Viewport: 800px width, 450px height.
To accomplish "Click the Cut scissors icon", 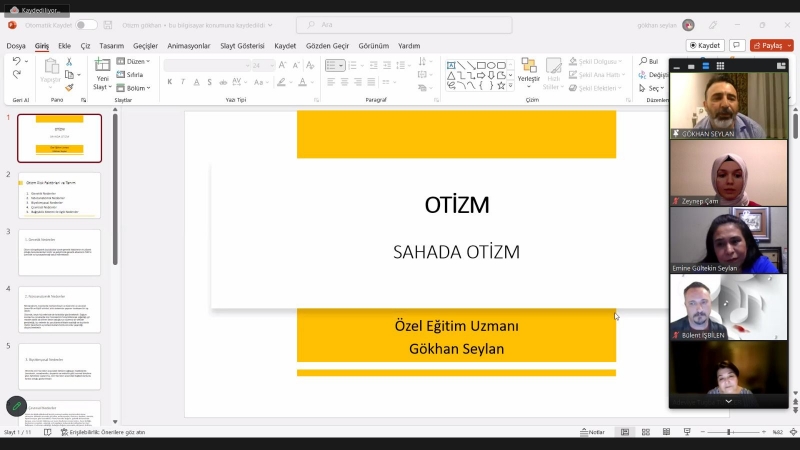I will click(69, 62).
